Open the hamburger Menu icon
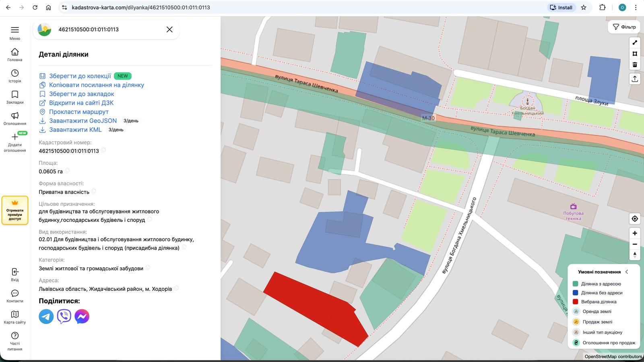The height and width of the screenshot is (362, 644). tap(15, 30)
